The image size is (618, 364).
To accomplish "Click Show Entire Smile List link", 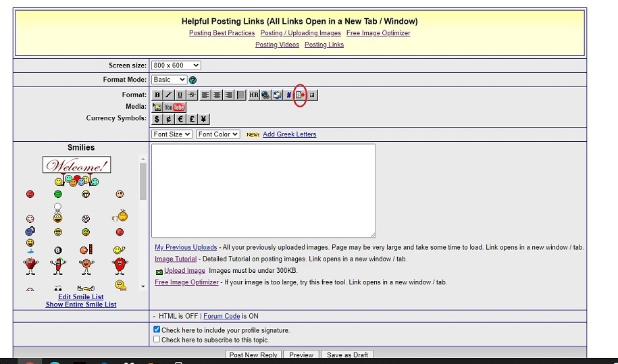I will pos(81,305).
